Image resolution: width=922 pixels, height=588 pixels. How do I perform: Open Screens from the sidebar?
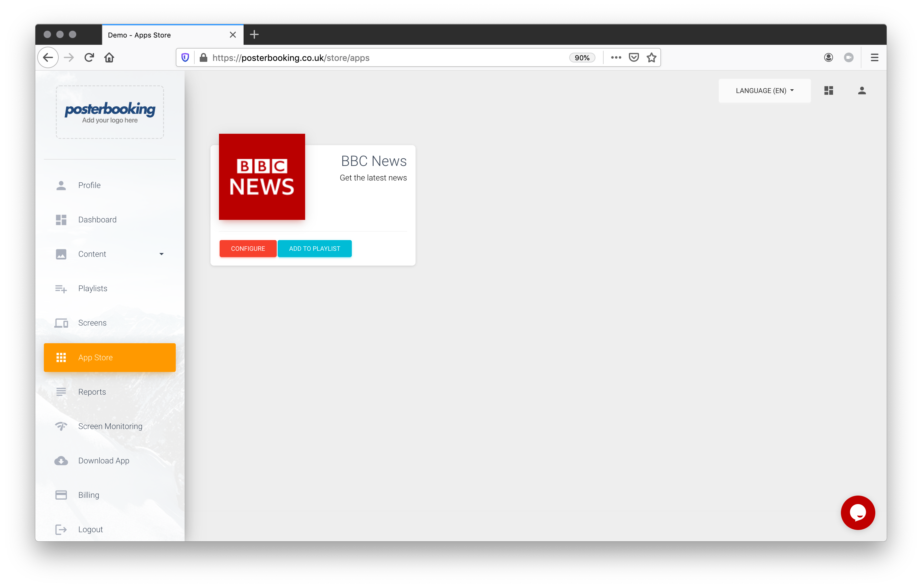point(110,323)
